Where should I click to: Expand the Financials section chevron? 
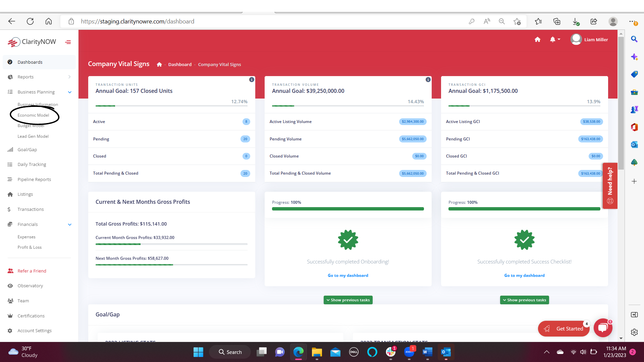(69, 224)
